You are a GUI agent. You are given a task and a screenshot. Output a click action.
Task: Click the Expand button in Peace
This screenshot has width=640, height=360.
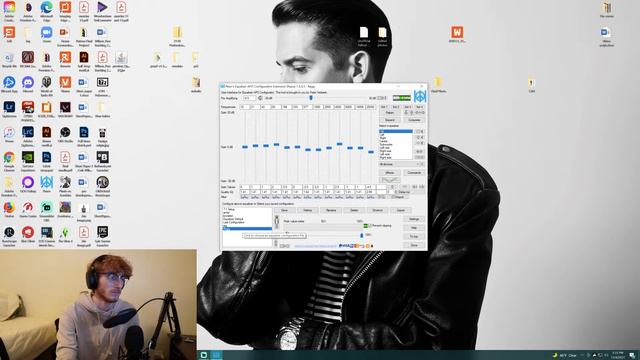click(x=390, y=120)
